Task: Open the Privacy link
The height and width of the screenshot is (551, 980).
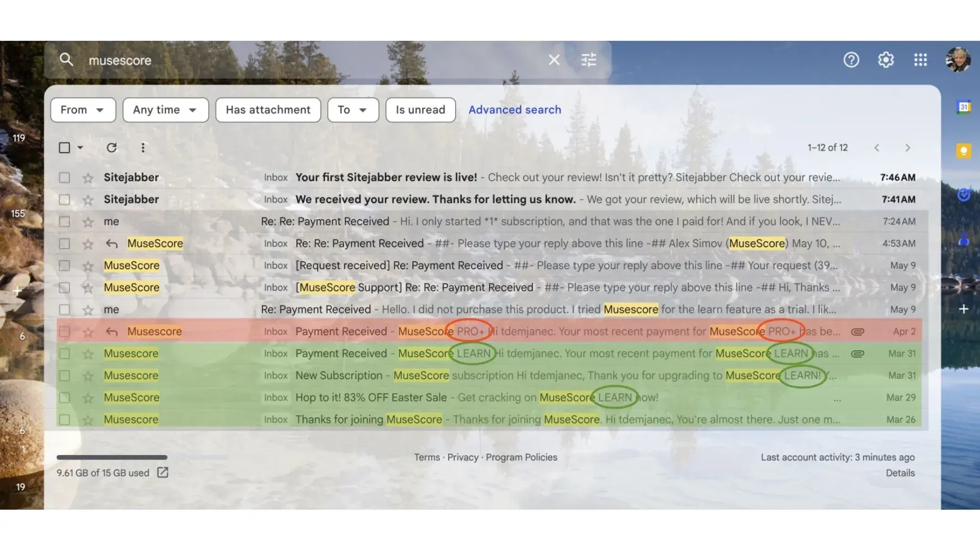Action: pyautogui.click(x=463, y=457)
